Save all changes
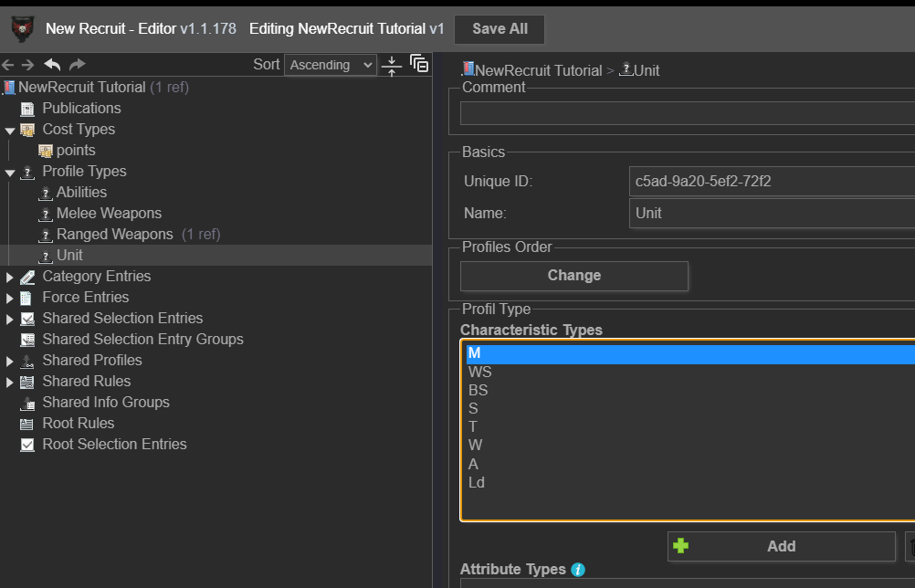The height and width of the screenshot is (588, 915). pos(500,29)
